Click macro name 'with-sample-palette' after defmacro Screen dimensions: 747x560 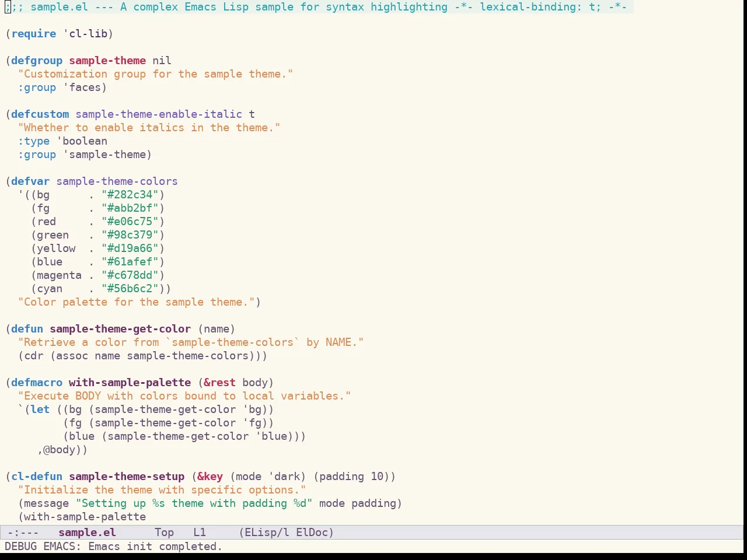[130, 383]
